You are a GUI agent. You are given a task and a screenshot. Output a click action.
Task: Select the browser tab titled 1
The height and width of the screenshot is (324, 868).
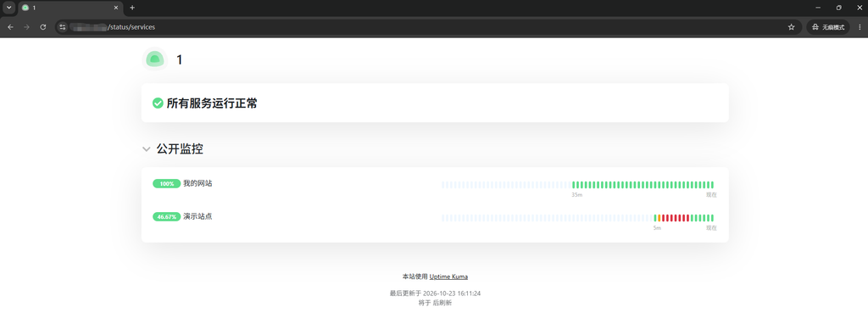[70, 8]
